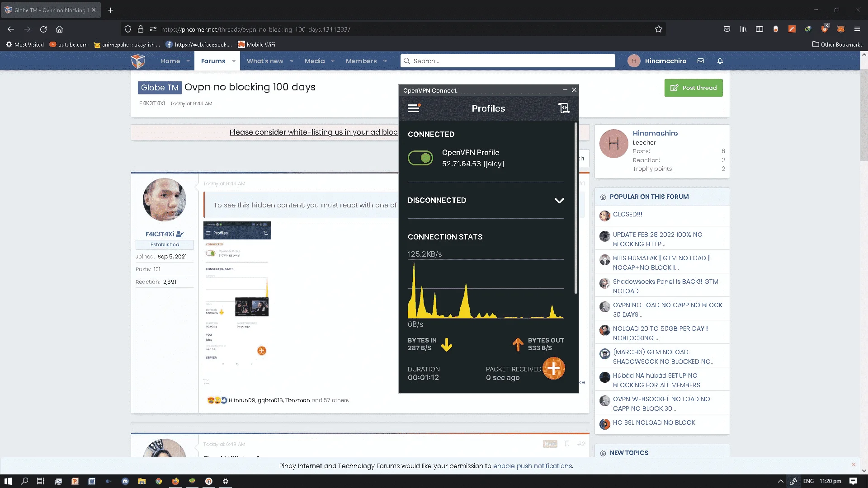Open the tracking protection shield icon
The height and width of the screenshot is (488, 868).
point(128,29)
